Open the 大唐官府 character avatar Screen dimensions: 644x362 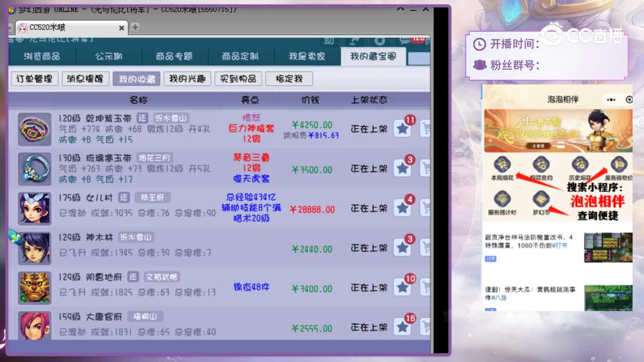click(35, 325)
